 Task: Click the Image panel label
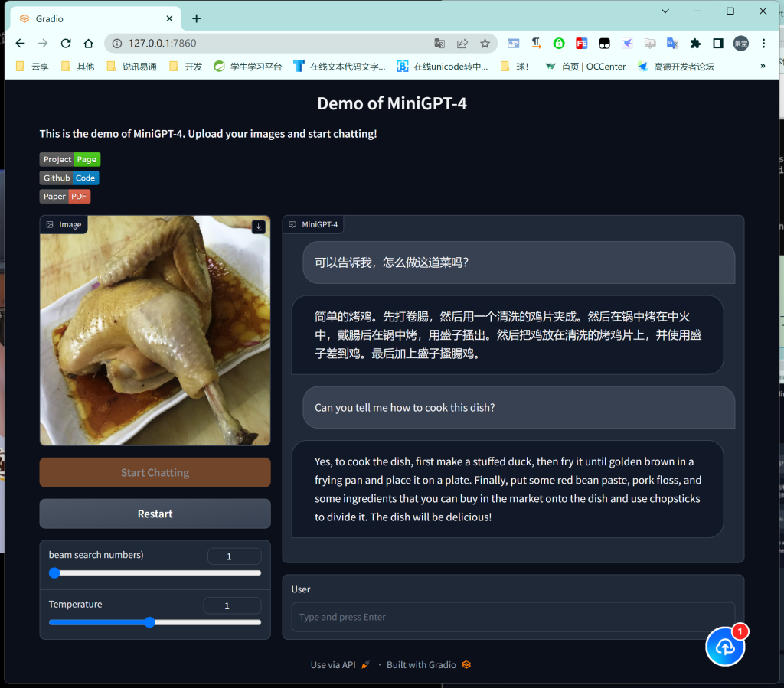64,225
